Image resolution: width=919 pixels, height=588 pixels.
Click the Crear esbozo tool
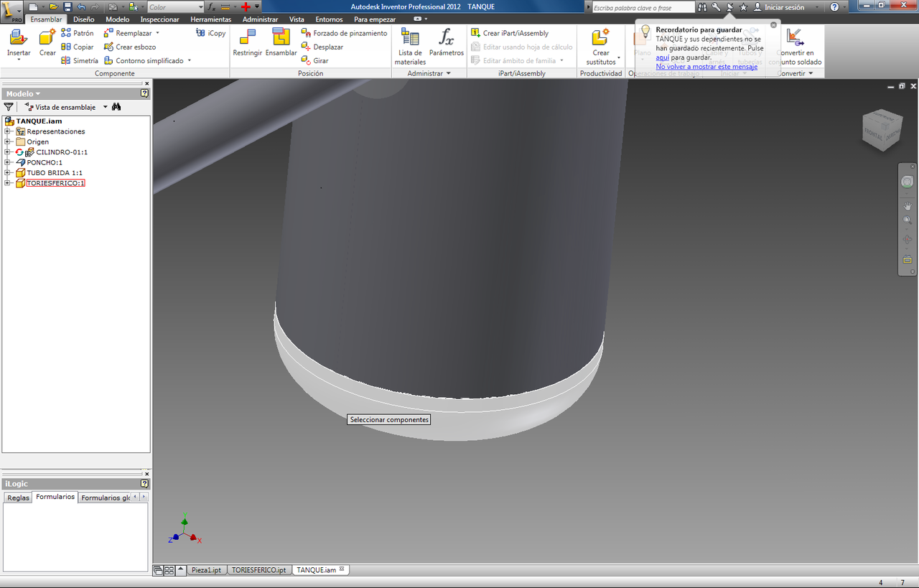pos(130,47)
